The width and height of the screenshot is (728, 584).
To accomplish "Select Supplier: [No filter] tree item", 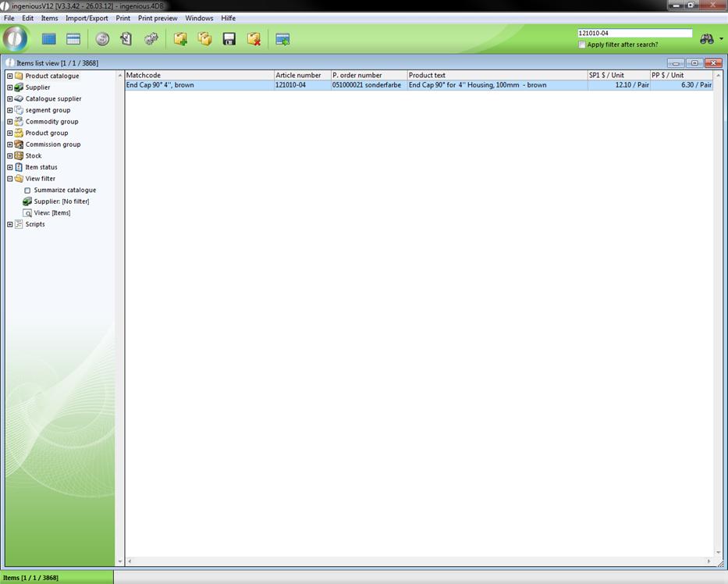I will point(61,201).
